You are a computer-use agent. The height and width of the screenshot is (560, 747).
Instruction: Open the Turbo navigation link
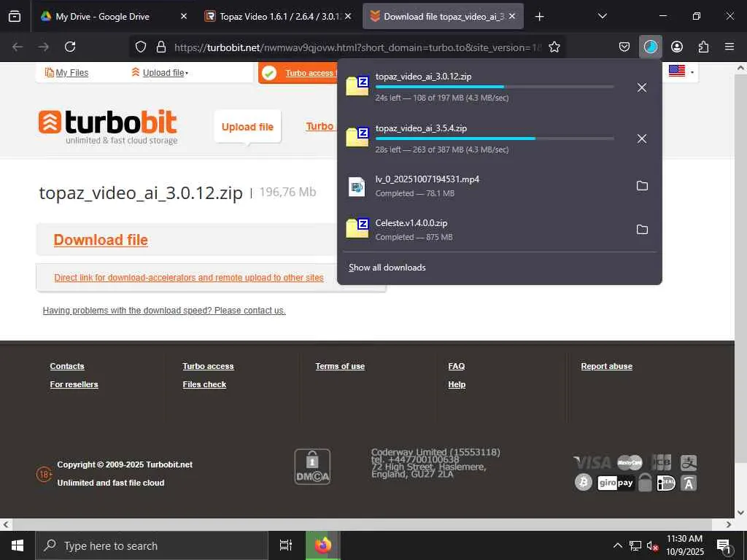point(320,126)
